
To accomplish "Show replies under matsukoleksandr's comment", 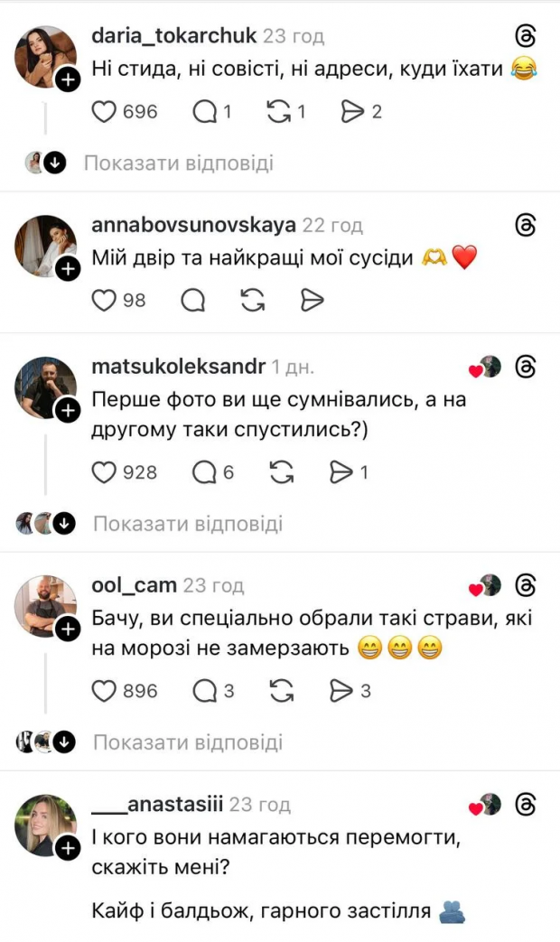I will coord(187,524).
